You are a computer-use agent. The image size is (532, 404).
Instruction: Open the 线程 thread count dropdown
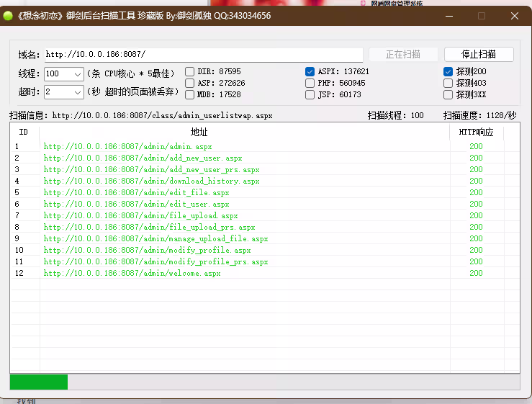pyautogui.click(x=78, y=73)
